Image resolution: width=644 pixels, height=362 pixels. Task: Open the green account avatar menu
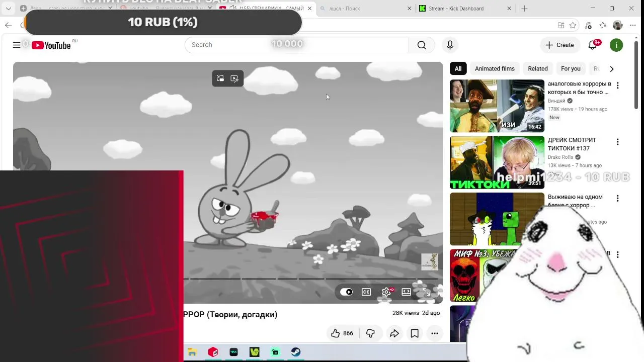pyautogui.click(x=616, y=45)
